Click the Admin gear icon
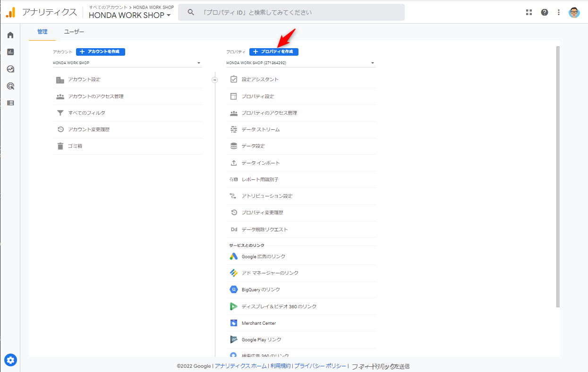Screen dimensions: 588x372 [10, 360]
